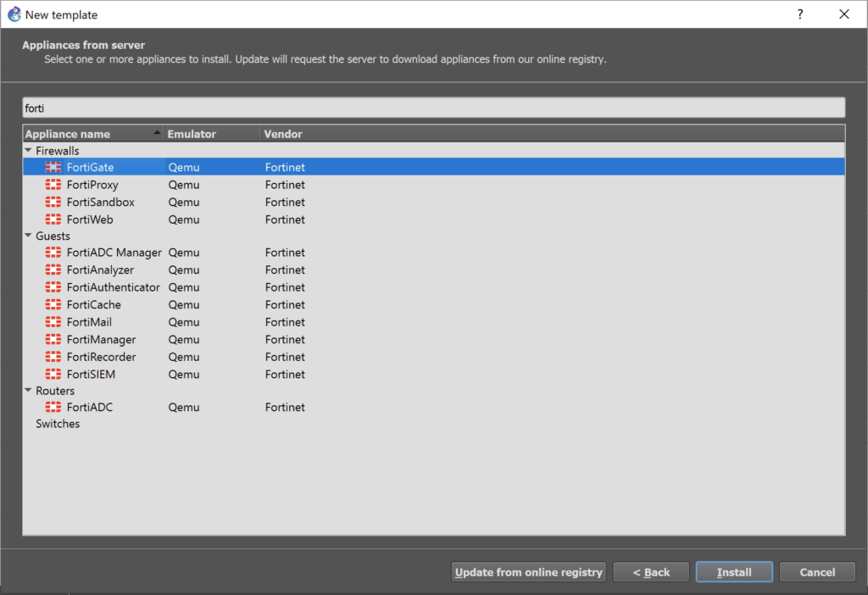868x595 pixels.
Task: Collapse the Guests group
Action: point(28,236)
